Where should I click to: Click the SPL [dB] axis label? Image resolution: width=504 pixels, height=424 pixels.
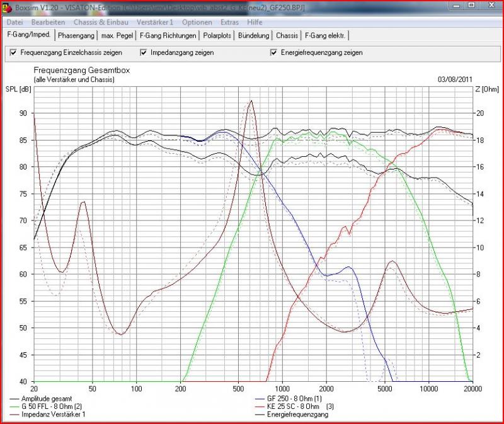(x=18, y=89)
